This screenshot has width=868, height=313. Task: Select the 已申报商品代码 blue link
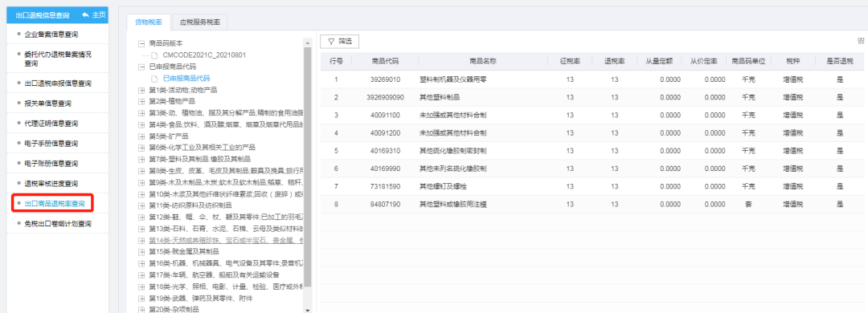tap(186, 79)
